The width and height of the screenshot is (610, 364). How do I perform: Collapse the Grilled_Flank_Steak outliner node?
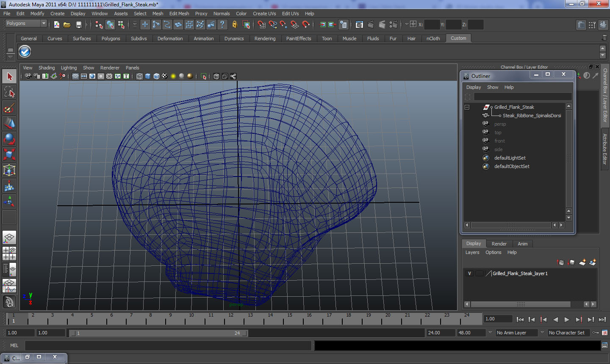click(x=467, y=107)
